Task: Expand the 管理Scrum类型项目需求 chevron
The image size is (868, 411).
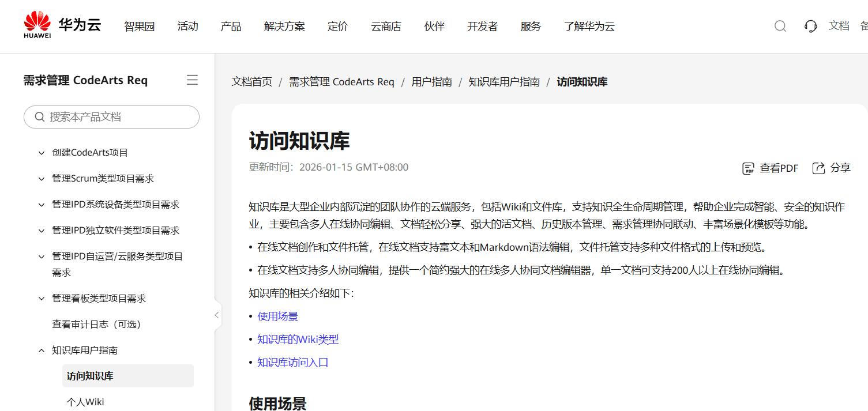Action: tap(41, 179)
